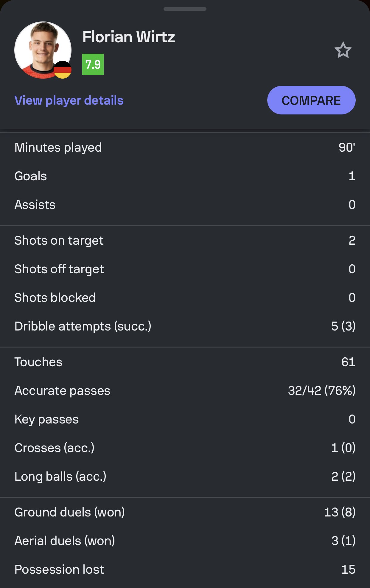Open View player details link
This screenshot has width=370, height=588.
point(69,100)
